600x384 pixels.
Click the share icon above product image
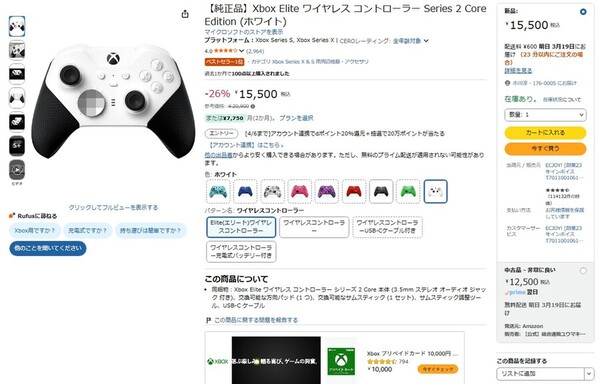coord(185,14)
